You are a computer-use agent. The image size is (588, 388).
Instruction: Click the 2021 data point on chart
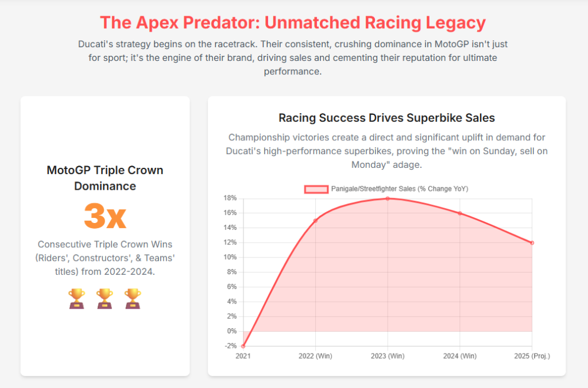pyautogui.click(x=243, y=346)
